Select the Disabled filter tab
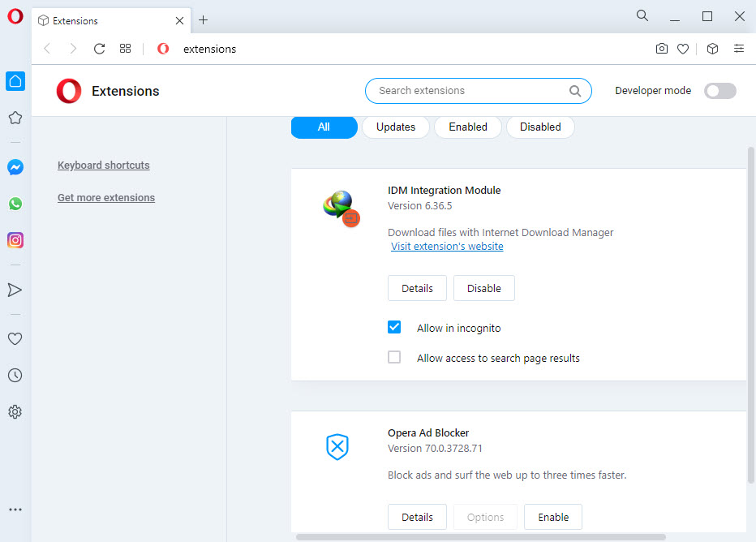Screen dimensions: 756x542 point(540,127)
